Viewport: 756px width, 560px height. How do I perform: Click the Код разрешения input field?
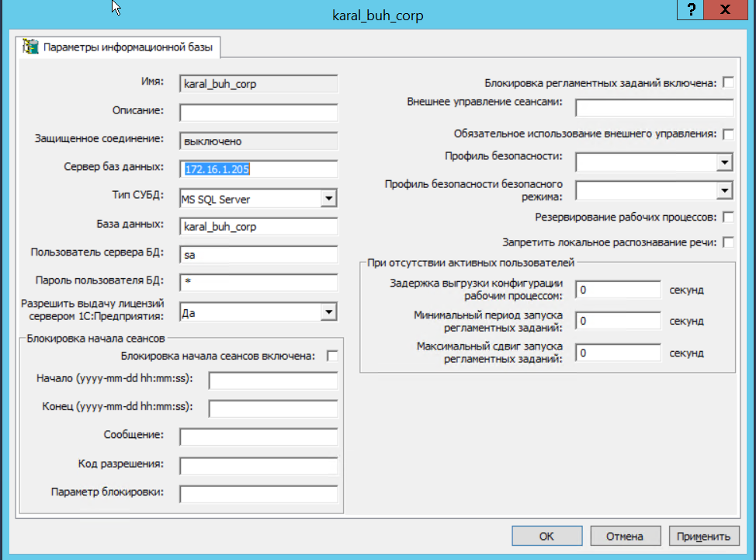pyautogui.click(x=258, y=465)
